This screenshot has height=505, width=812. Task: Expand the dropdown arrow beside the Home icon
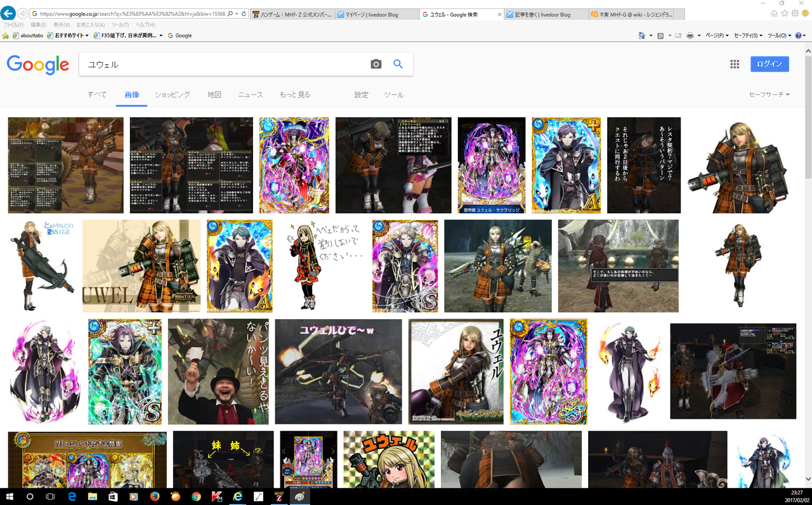coord(651,36)
